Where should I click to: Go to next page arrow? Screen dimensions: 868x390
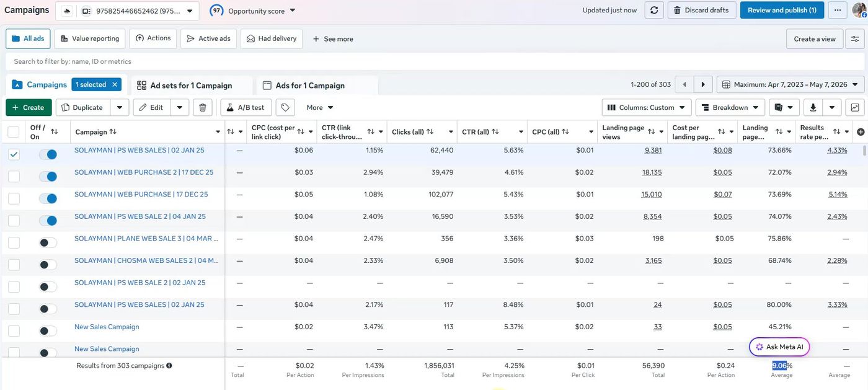(x=703, y=84)
